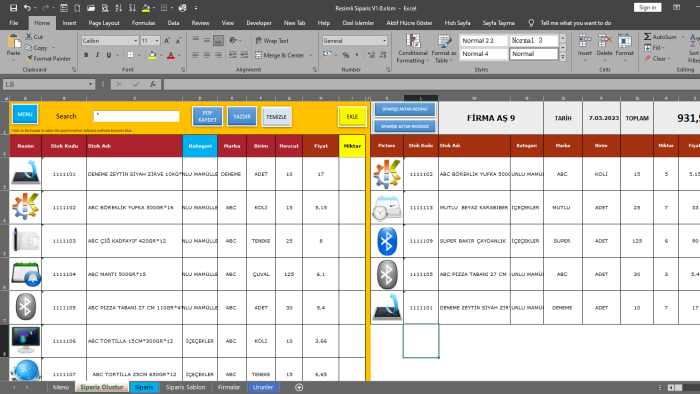Click SİPARİŞE AKTAR RESİMLİ button
The height and width of the screenshot is (394, 700).
point(405,109)
